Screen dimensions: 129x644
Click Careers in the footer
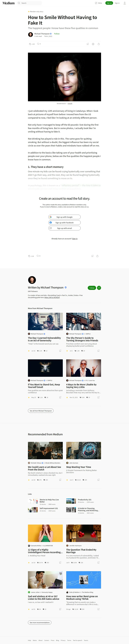47,640
